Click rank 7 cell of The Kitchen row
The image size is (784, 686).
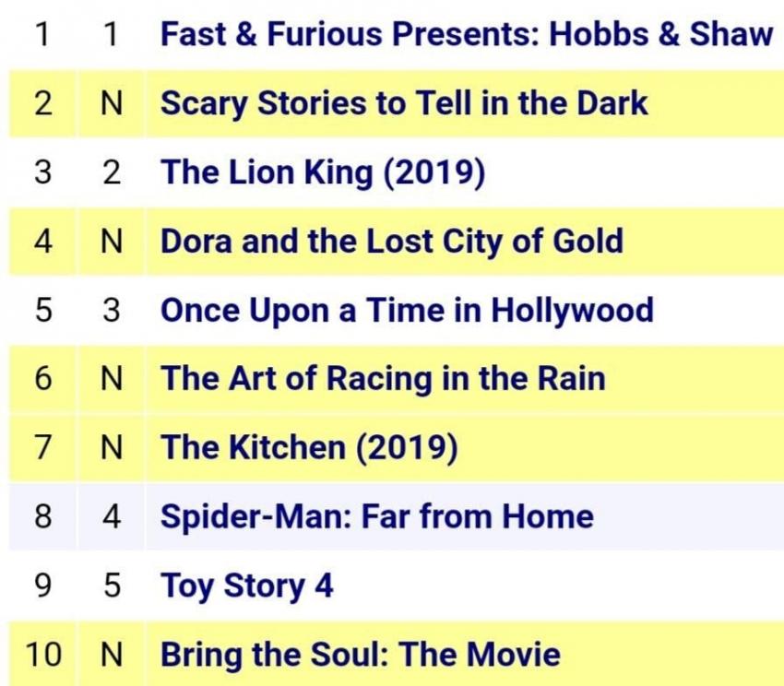pyautogui.click(x=43, y=447)
